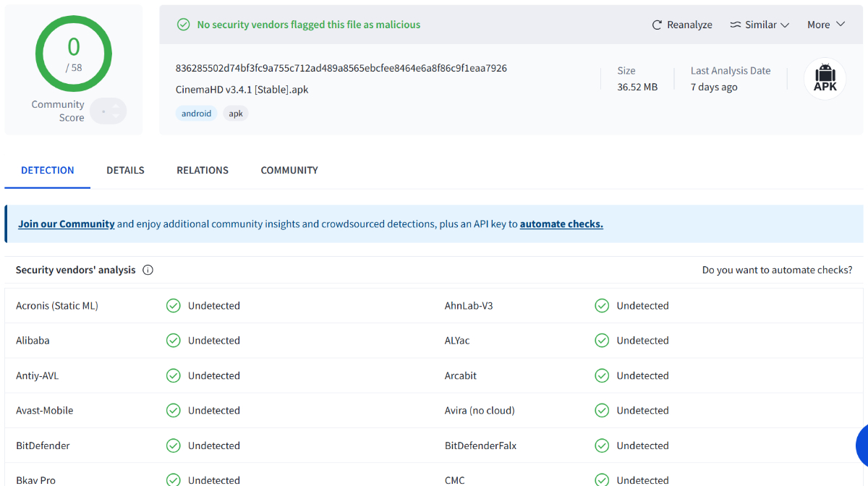
Task: Click the Arcabit undetected check icon
Action: coord(602,375)
